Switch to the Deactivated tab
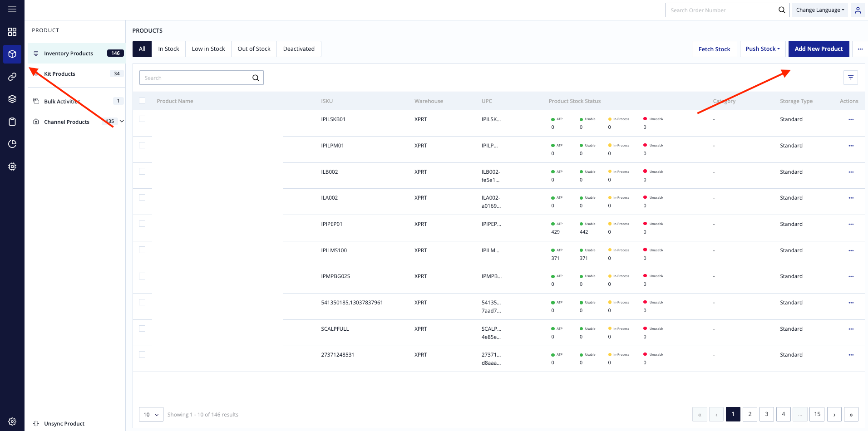The height and width of the screenshot is (431, 868). pos(299,49)
